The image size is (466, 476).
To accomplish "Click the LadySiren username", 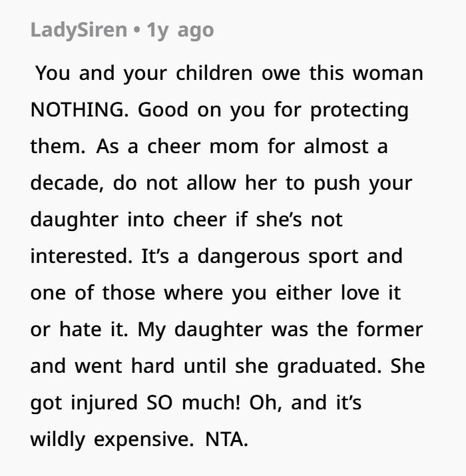I will click(x=79, y=31).
